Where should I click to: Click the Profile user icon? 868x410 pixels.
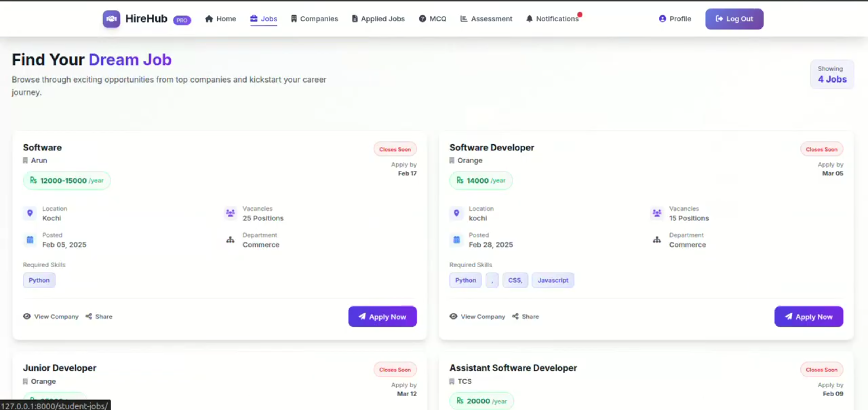662,19
